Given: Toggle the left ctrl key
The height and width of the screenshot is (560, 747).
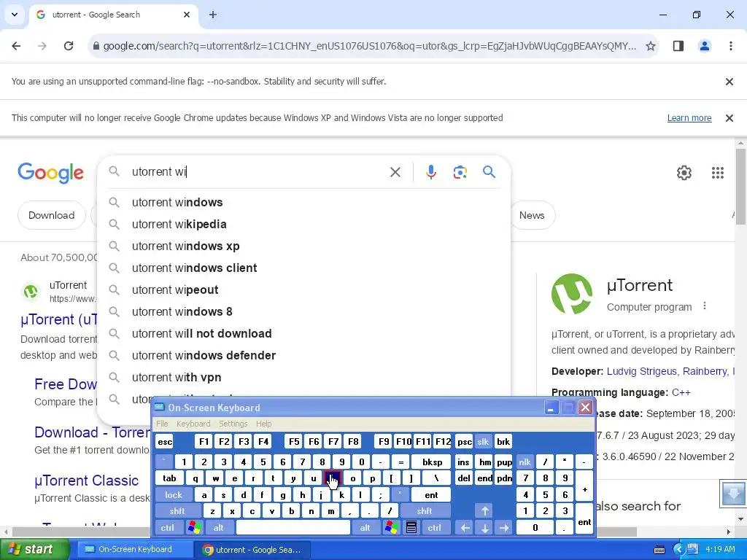Looking at the screenshot, I should tap(168, 528).
